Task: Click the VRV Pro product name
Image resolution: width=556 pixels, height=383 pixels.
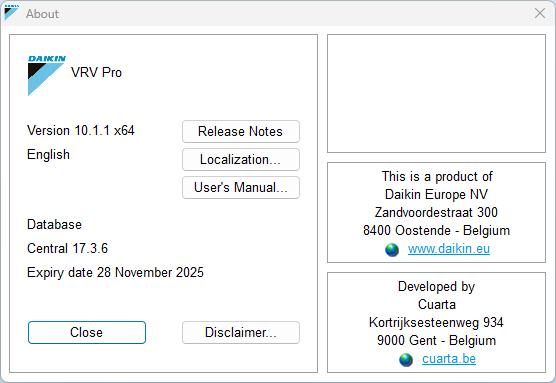Action: [96, 72]
